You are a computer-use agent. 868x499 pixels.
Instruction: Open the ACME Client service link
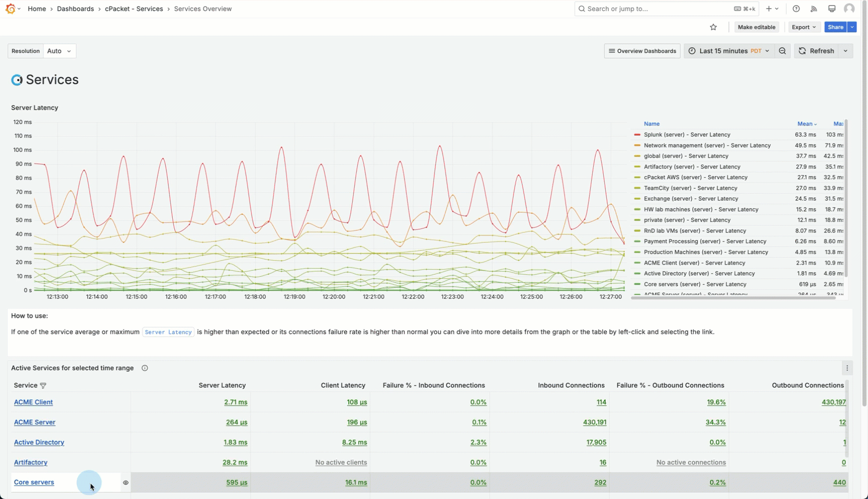click(x=33, y=402)
